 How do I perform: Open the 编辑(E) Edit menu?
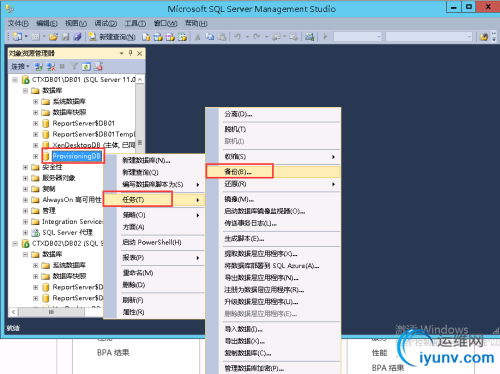(47, 23)
